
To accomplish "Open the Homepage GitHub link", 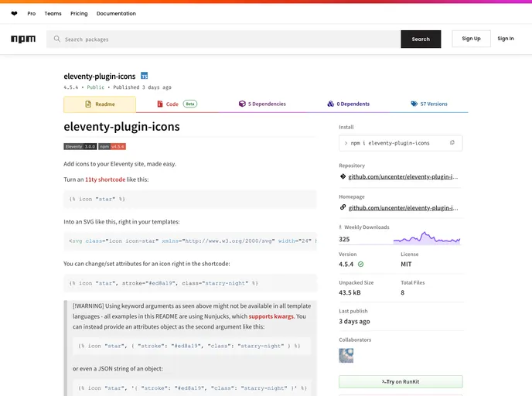I will 403,208.
